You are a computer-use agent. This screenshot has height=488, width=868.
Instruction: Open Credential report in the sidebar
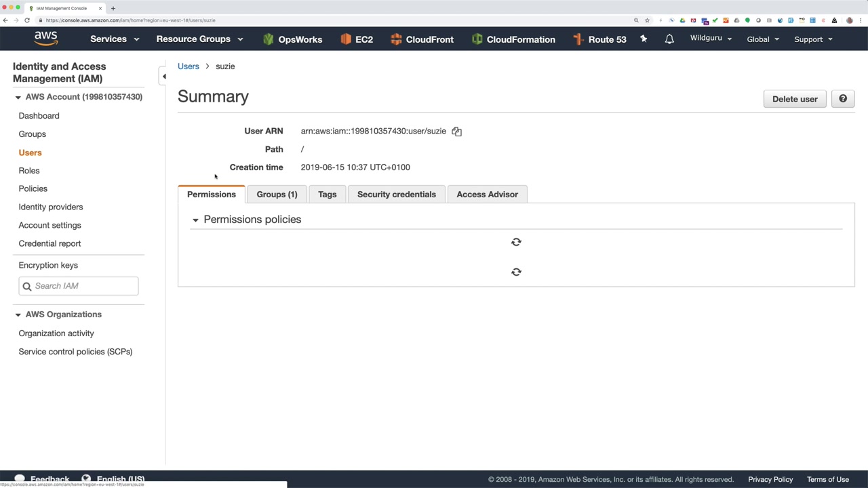(x=50, y=243)
